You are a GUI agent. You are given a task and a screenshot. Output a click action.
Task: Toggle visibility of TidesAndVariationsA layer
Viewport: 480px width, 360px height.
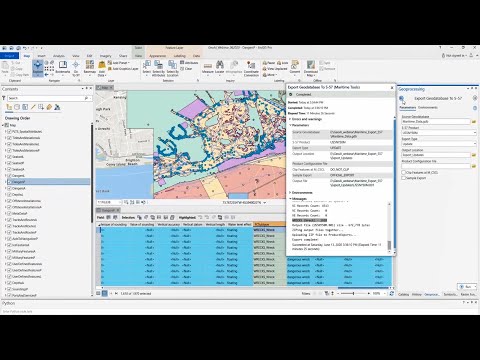click(10, 138)
